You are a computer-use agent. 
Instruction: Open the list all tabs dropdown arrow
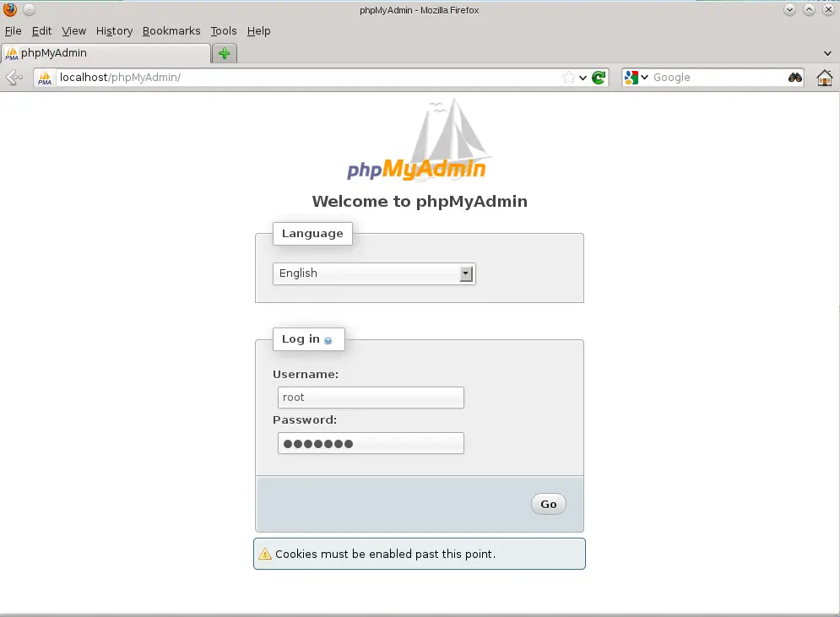[827, 53]
